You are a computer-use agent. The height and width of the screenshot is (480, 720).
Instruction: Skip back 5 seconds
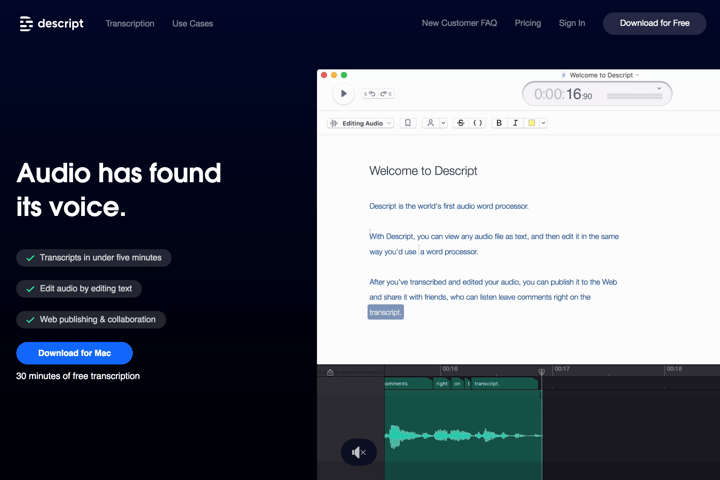tap(370, 94)
